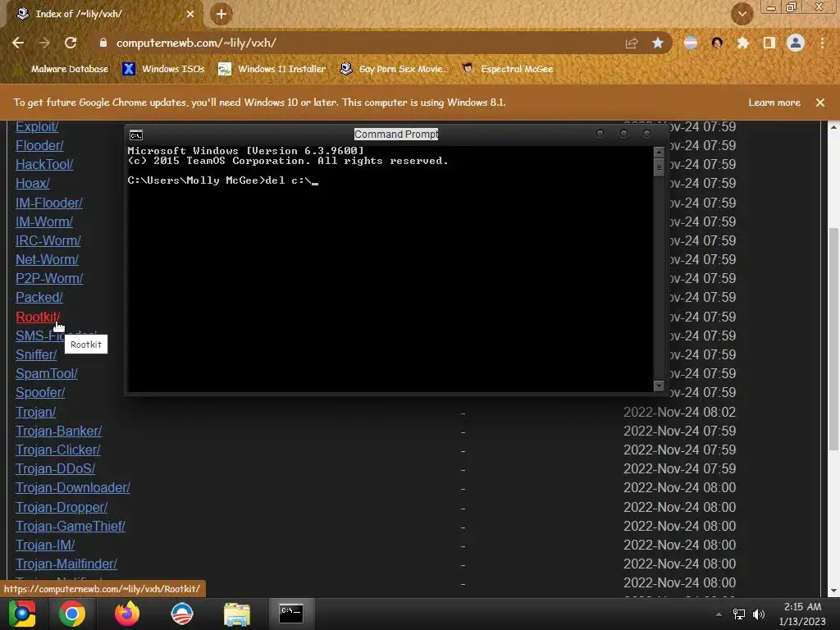Image resolution: width=840 pixels, height=630 pixels.
Task: Open the Trojan-IM/ directory link
Action: tap(45, 545)
